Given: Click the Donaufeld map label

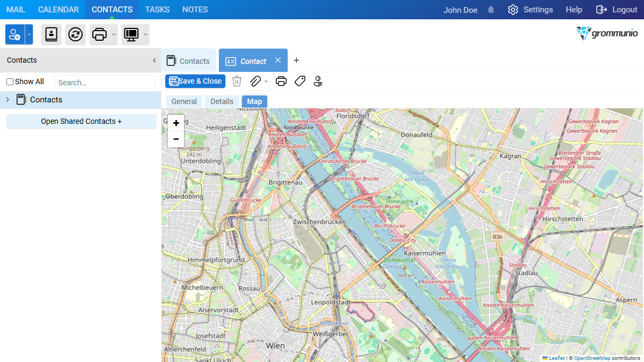Looking at the screenshot, I should click(x=416, y=135).
